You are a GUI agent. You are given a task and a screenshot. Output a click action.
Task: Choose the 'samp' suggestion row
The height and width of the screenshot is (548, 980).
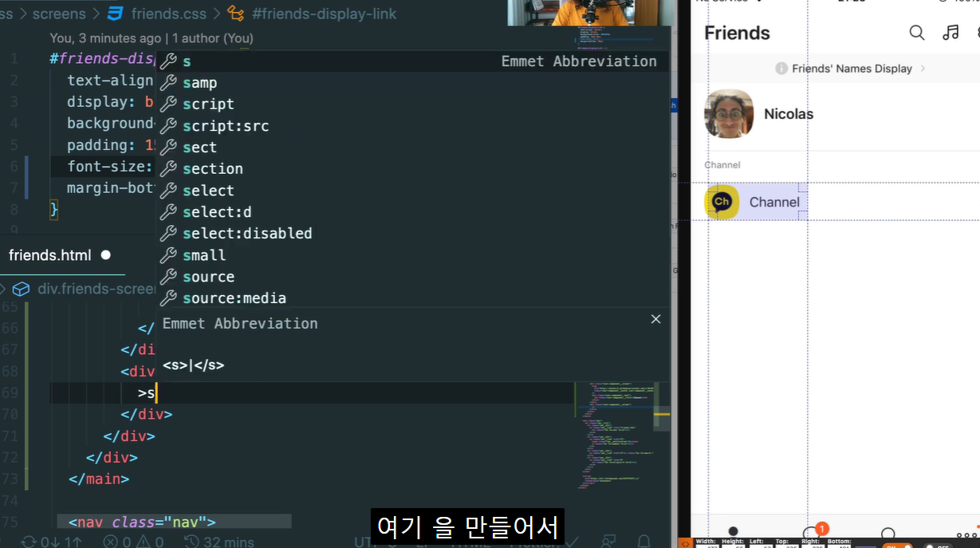(x=412, y=83)
